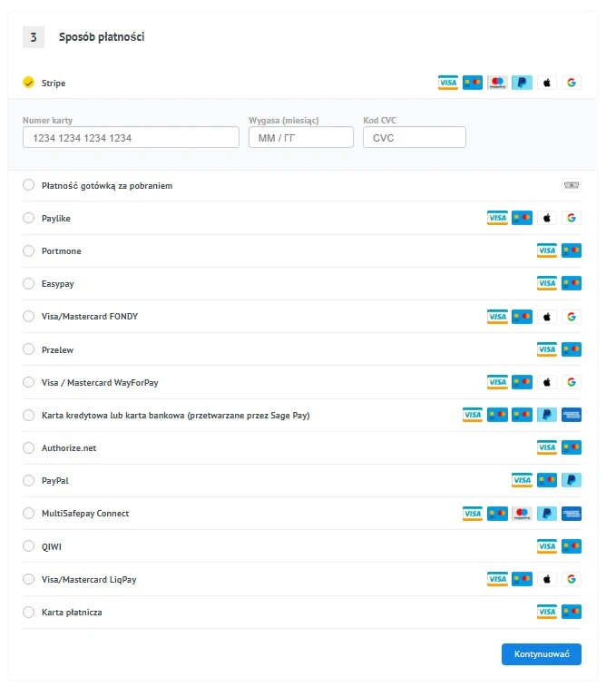Click the Google Pay icon in the Paylike row
Viewport: 616px width, 697px height.
click(571, 218)
